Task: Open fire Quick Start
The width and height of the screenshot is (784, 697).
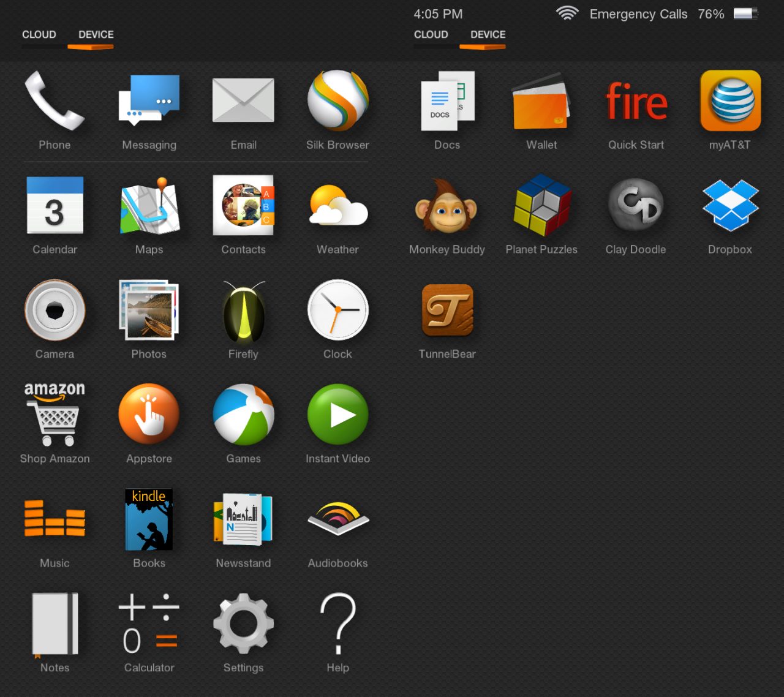Action: coord(636,100)
